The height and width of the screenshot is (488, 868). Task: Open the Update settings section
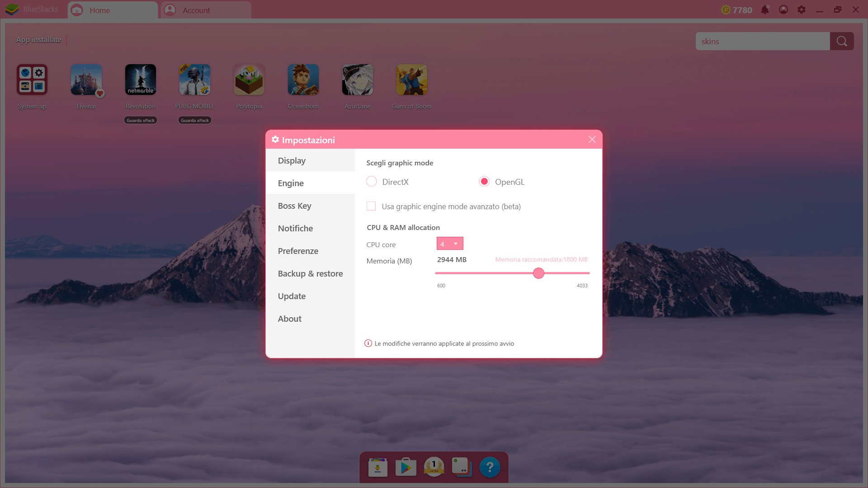click(310, 296)
